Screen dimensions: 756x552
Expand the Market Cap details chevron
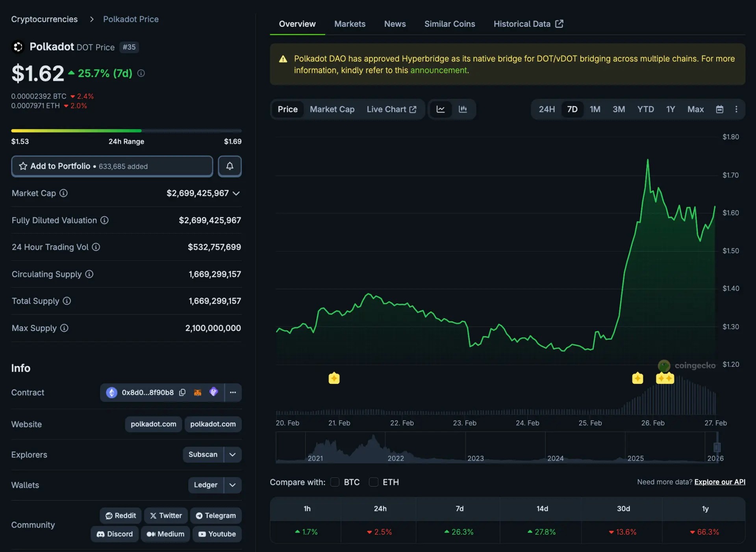[x=236, y=193]
